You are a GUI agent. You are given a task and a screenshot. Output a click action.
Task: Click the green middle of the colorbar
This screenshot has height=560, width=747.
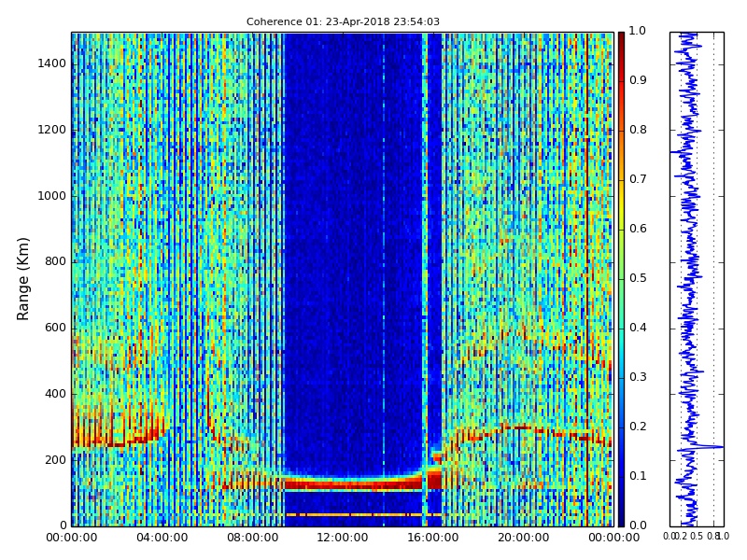(x=621, y=281)
